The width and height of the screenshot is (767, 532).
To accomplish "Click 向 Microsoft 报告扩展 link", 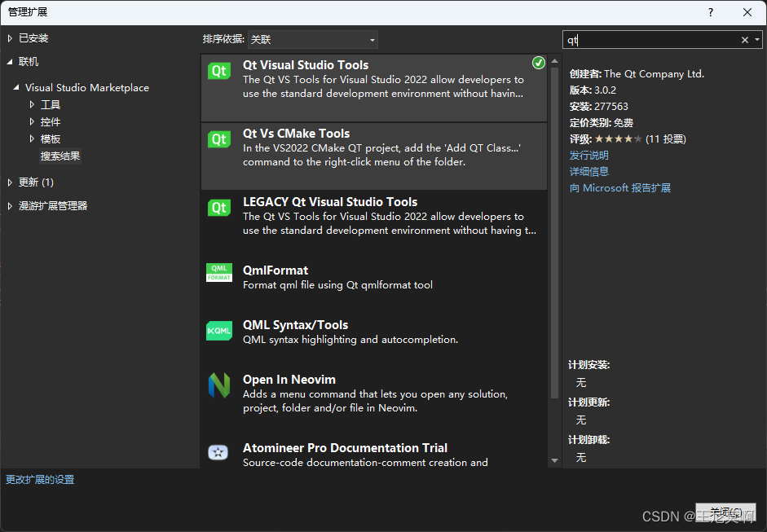I will [x=619, y=187].
